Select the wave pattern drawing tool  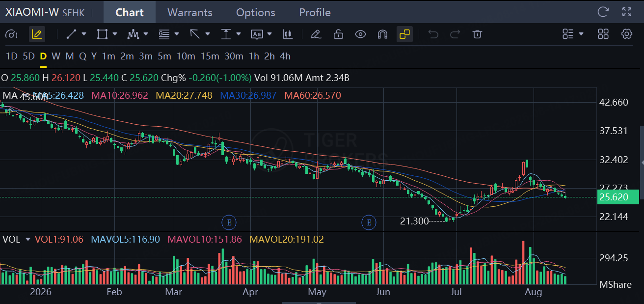pos(133,34)
